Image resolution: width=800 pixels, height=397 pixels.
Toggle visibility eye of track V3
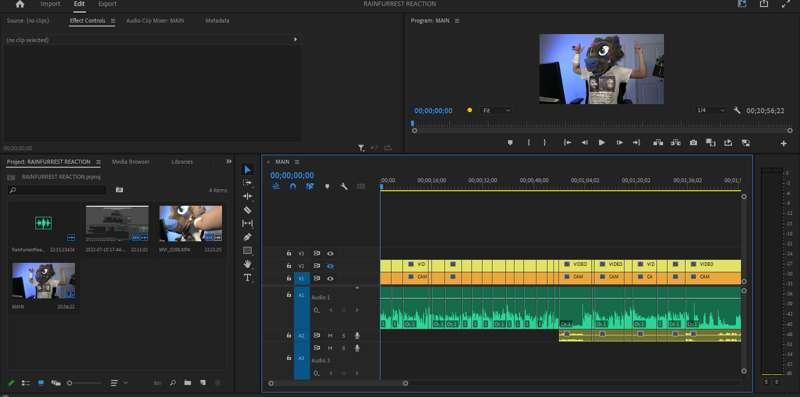330,253
